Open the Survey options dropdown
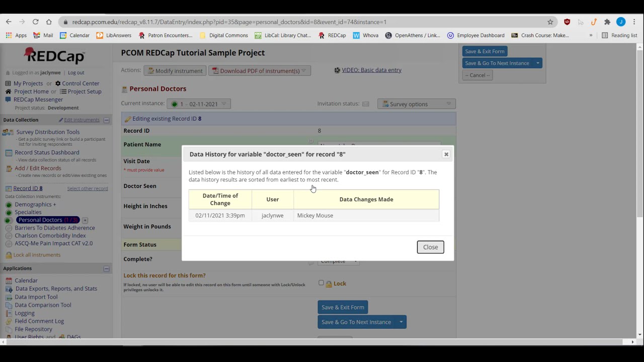644x362 pixels. [417, 104]
